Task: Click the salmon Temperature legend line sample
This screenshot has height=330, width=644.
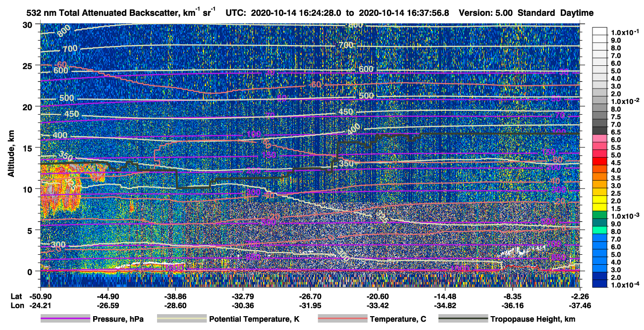Action: (342, 319)
